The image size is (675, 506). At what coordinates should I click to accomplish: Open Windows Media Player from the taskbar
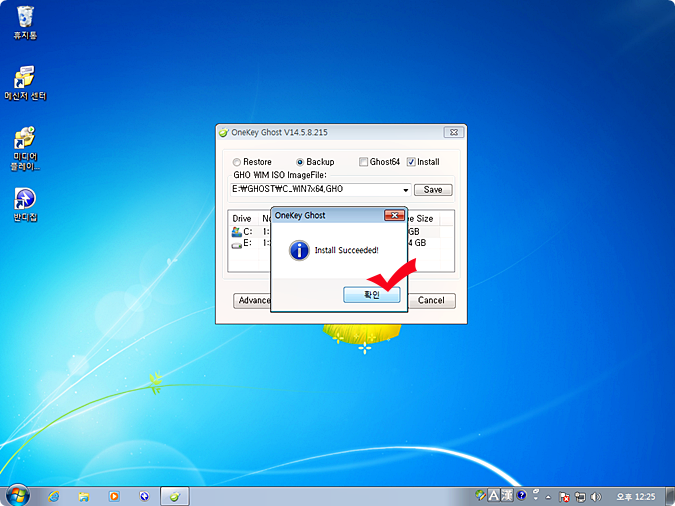point(114,497)
